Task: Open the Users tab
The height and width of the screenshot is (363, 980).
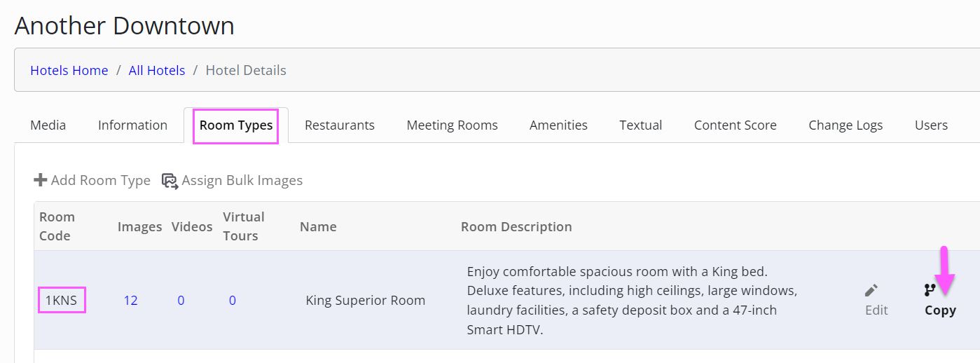Action: pyautogui.click(x=931, y=125)
